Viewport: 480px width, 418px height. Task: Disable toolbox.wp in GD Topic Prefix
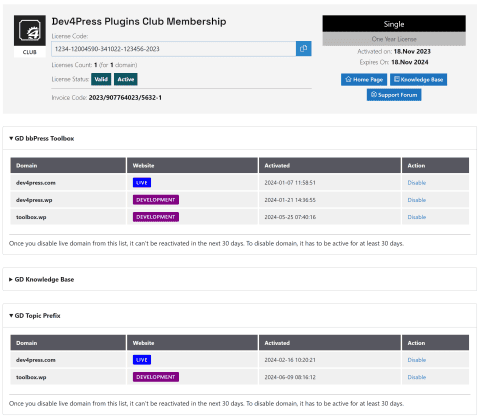pos(417,377)
